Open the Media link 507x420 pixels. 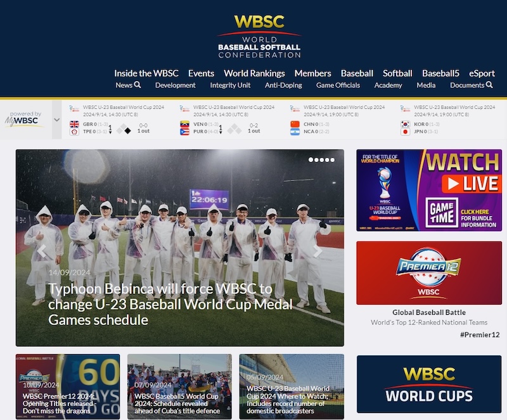coord(426,85)
